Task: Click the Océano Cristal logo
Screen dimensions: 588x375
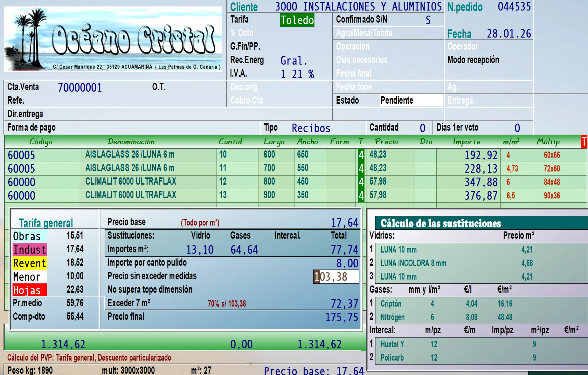Action: point(113,39)
